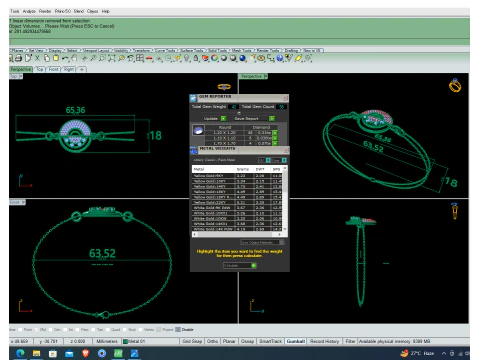Click green button beside 1.70 X 1.70 gem row
Image resolution: width=480 pixels, height=360 pixels.
(x=275, y=143)
